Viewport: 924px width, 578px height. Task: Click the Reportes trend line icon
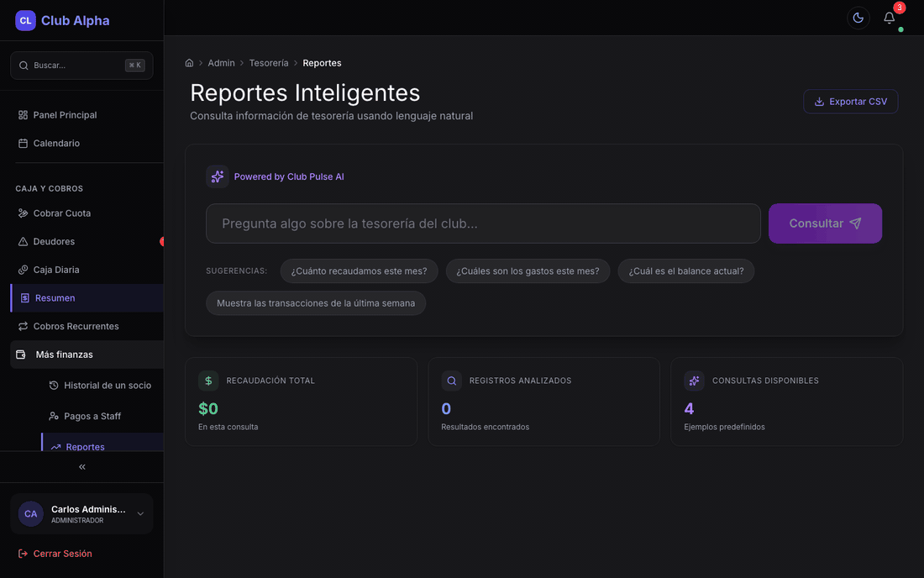tap(56, 447)
